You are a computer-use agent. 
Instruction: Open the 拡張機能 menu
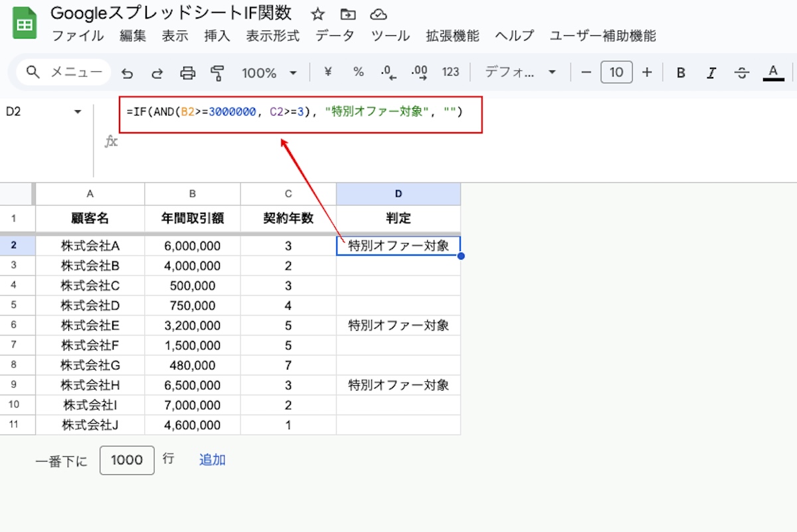452,36
